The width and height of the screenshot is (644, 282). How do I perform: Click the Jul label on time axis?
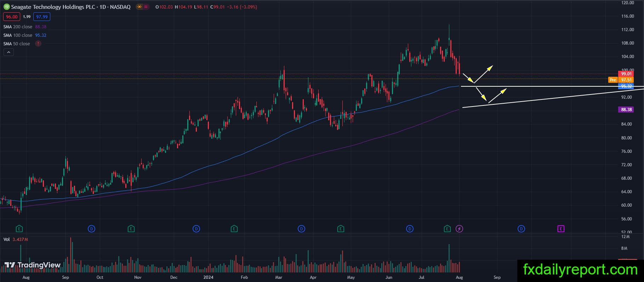pyautogui.click(x=421, y=277)
